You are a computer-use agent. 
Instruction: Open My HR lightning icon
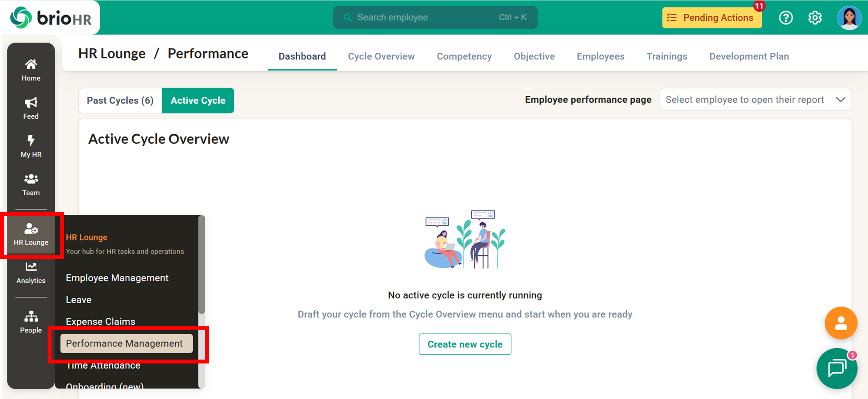[31, 146]
